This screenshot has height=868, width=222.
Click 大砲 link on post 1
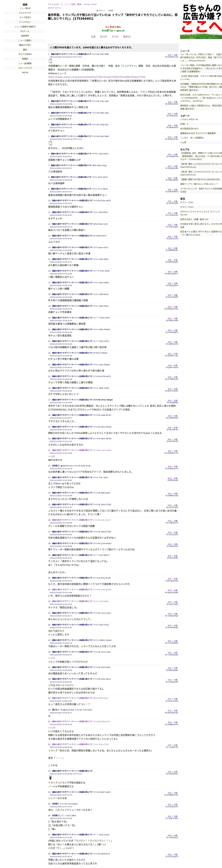(176, 55)
